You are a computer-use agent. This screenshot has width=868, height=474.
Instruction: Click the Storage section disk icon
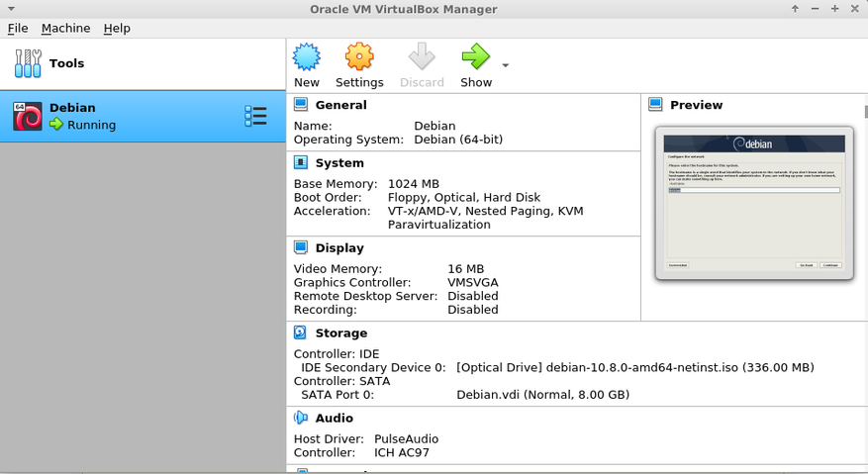click(301, 333)
